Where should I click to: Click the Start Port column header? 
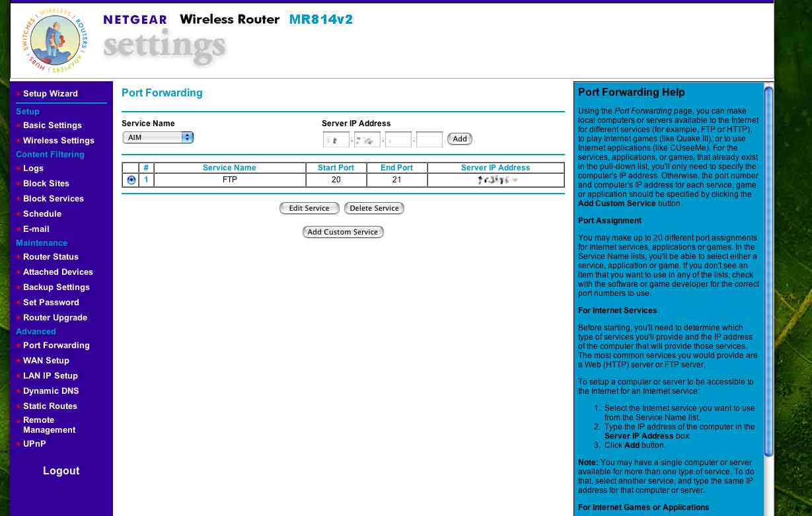click(x=336, y=168)
